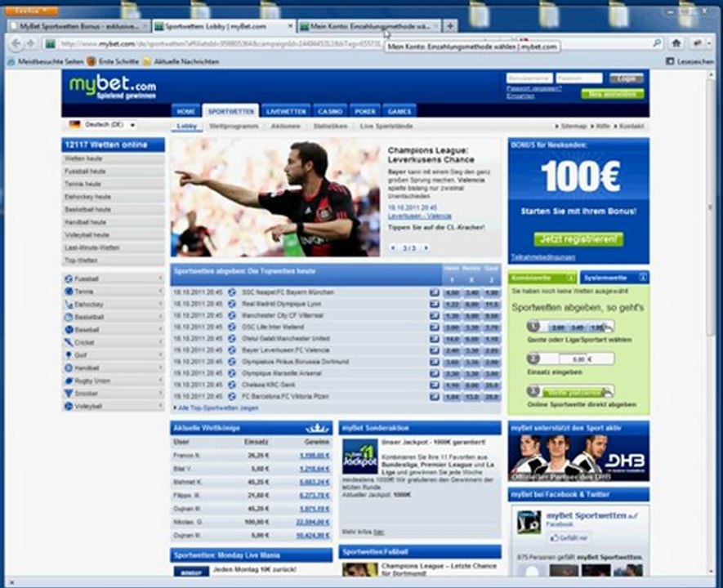The image size is (723, 588).
Task: Open the Teilnahmebedingungen link
Action: coord(543,257)
